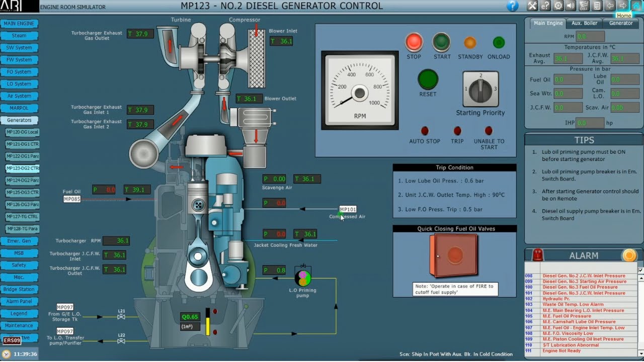
Task: Open the MP122-DG1 Para page
Action: (22, 156)
